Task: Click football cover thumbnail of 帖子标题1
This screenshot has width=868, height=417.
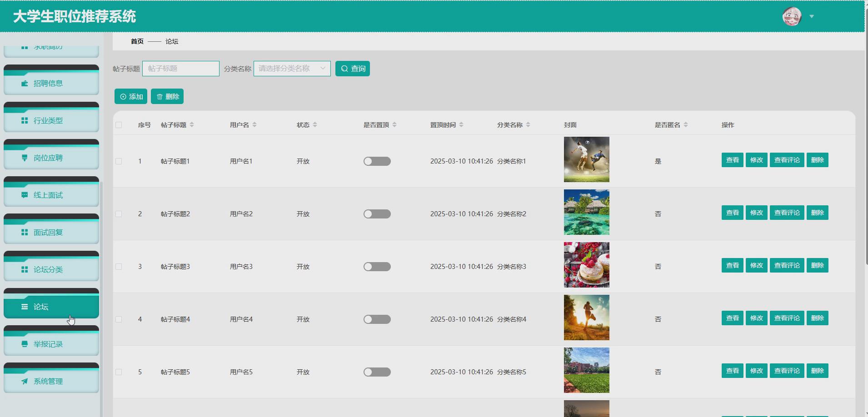Action: 587,159
